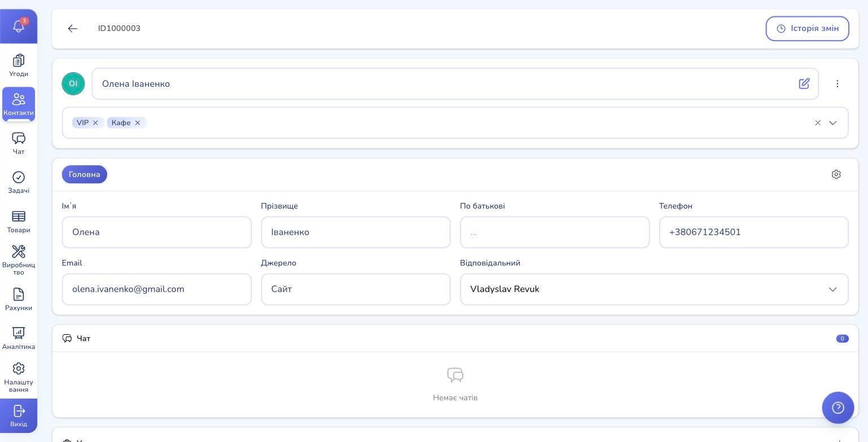The width and height of the screenshot is (868, 442).
Task: Click the Ім'я input field
Action: [x=157, y=232]
